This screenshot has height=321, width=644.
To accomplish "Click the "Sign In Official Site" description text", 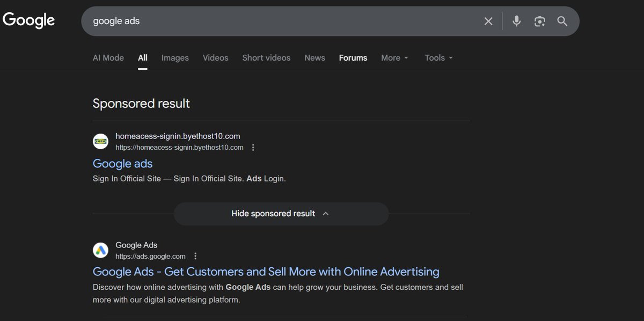I will 189,179.
